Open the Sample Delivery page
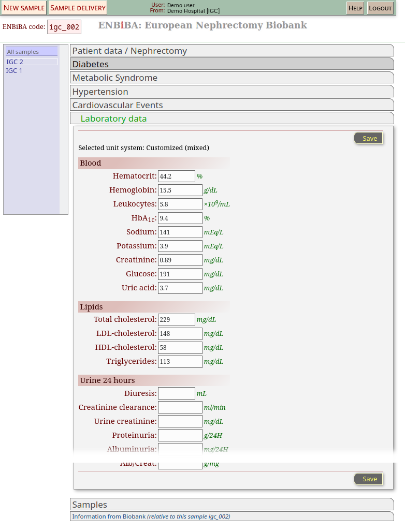The image size is (405, 532). pyautogui.click(x=78, y=8)
